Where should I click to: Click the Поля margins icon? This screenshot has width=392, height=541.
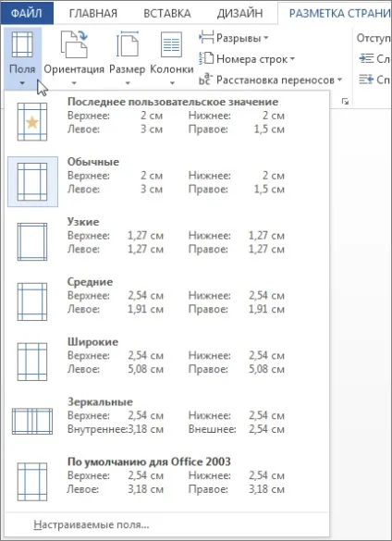point(22,44)
